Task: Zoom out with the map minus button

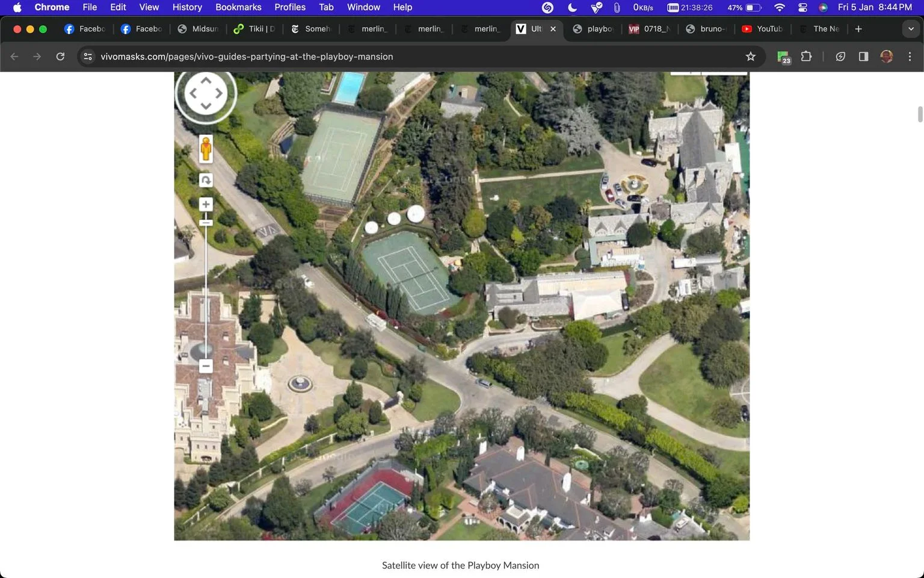Action: click(x=206, y=366)
